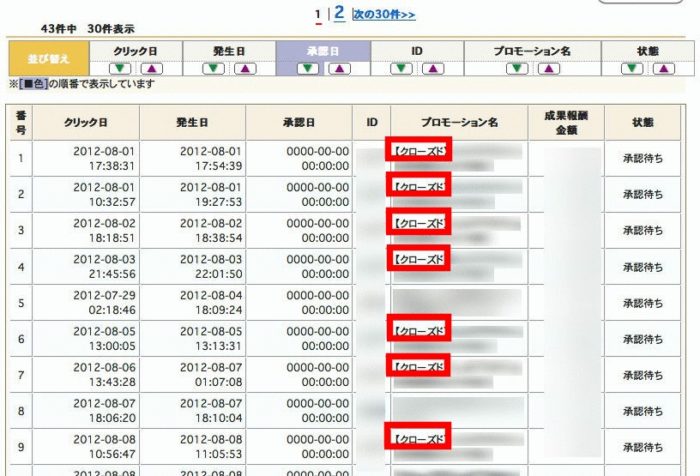This screenshot has width=700, height=476.
Task: Sort 発生日 descending with green arrow
Action: tap(214, 69)
